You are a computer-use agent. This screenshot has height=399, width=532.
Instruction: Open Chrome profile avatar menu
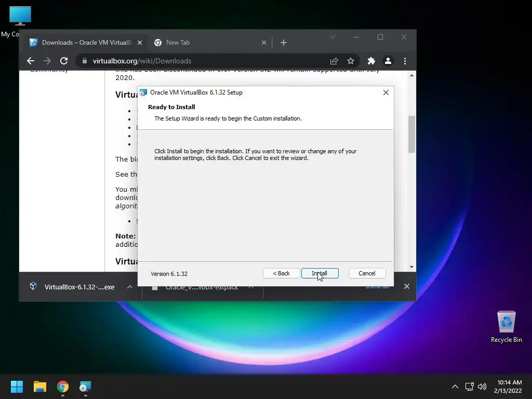click(388, 61)
